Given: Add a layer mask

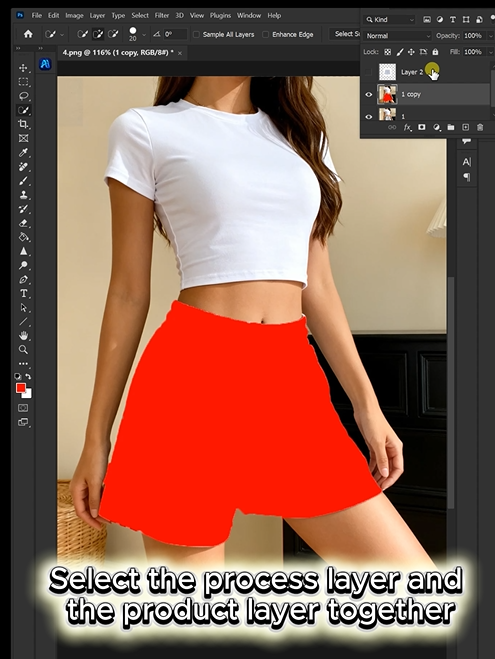Looking at the screenshot, I should pos(421,127).
